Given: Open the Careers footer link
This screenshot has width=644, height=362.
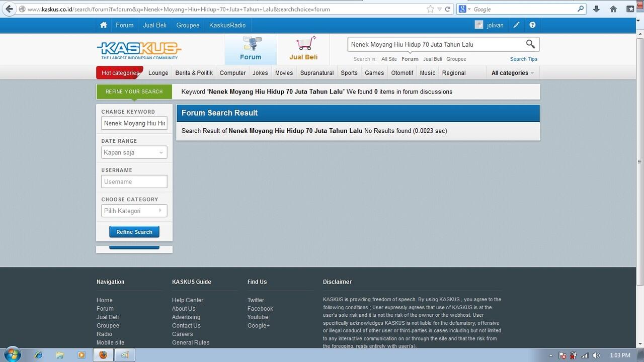Looking at the screenshot, I should (x=183, y=334).
